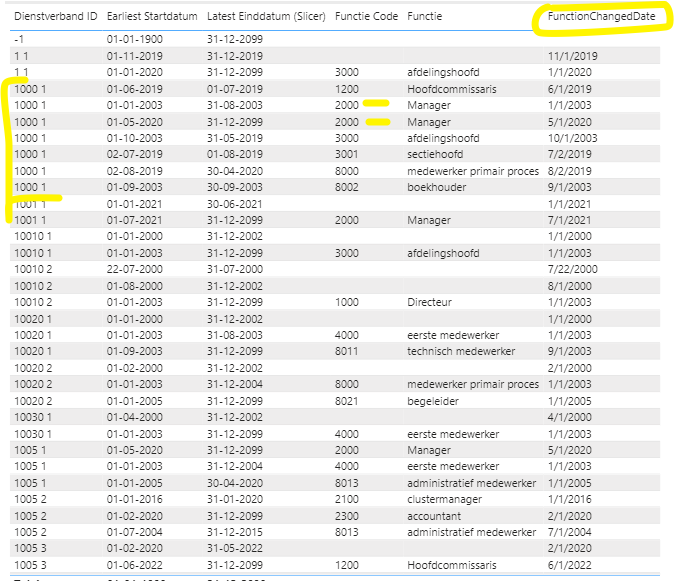Sort the table by Functie Code header

(366, 17)
